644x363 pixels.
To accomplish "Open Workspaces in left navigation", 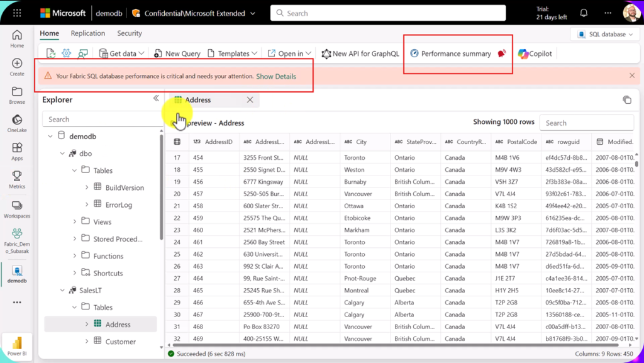I will tap(17, 209).
